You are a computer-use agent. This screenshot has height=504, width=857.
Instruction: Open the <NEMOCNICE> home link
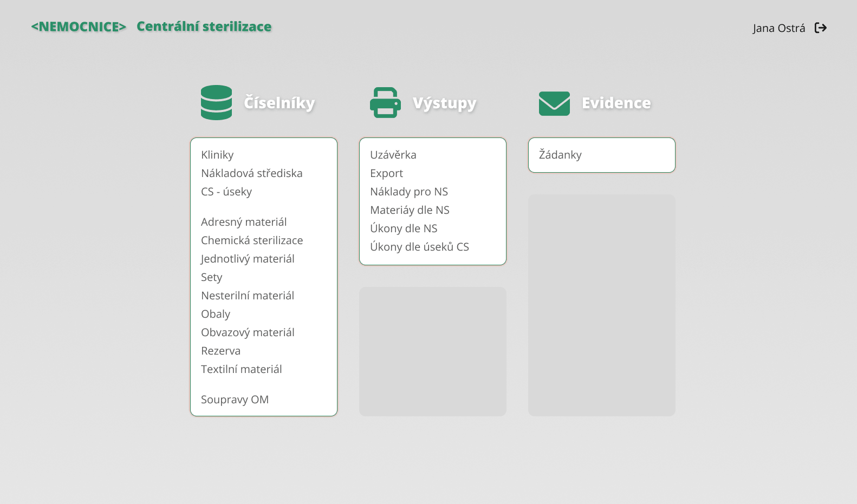pyautogui.click(x=79, y=27)
